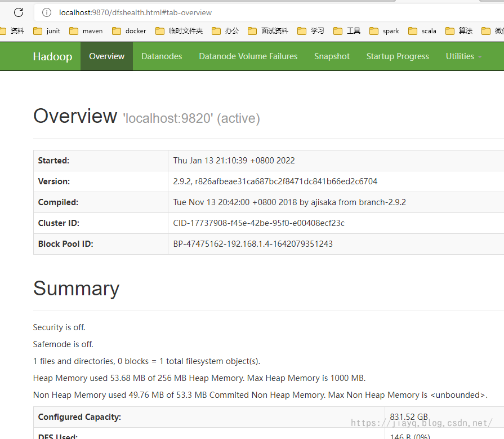Select the Started time value
Viewport: 504px width, 439px height.
click(x=234, y=161)
